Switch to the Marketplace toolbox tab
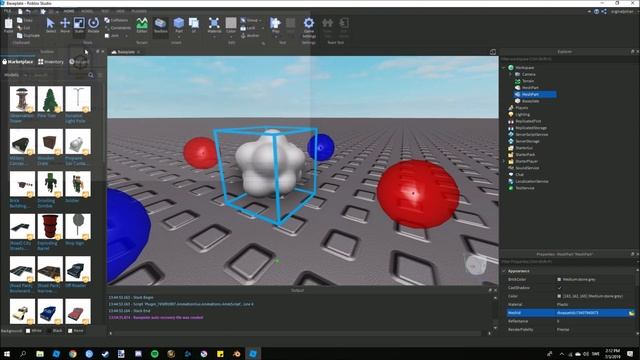This screenshot has height=360, width=640. point(18,62)
